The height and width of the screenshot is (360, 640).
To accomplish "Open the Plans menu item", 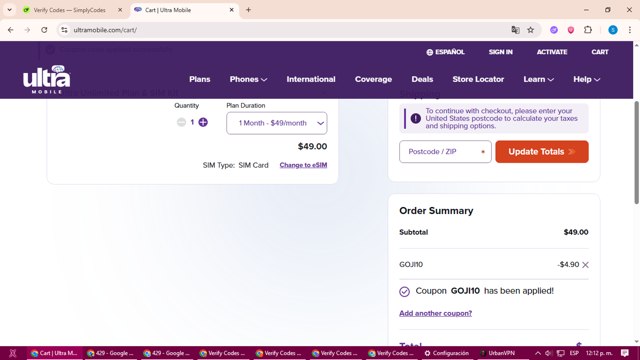I will [x=200, y=79].
